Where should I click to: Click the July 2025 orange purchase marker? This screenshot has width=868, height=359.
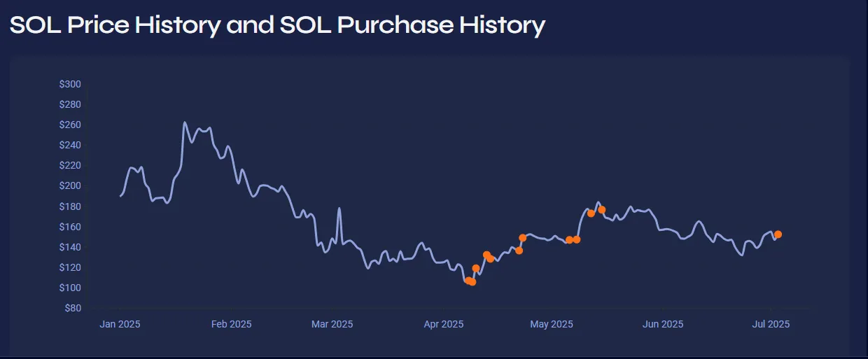[778, 234]
